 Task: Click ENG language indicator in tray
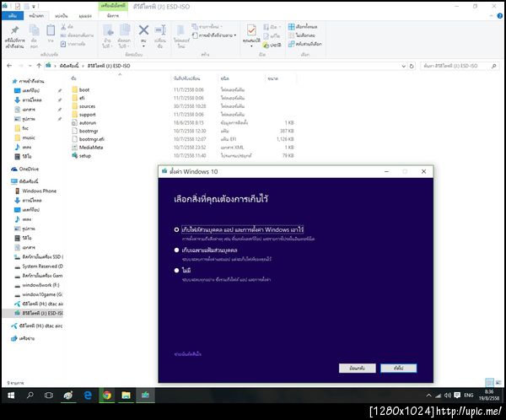pyautogui.click(x=469, y=396)
